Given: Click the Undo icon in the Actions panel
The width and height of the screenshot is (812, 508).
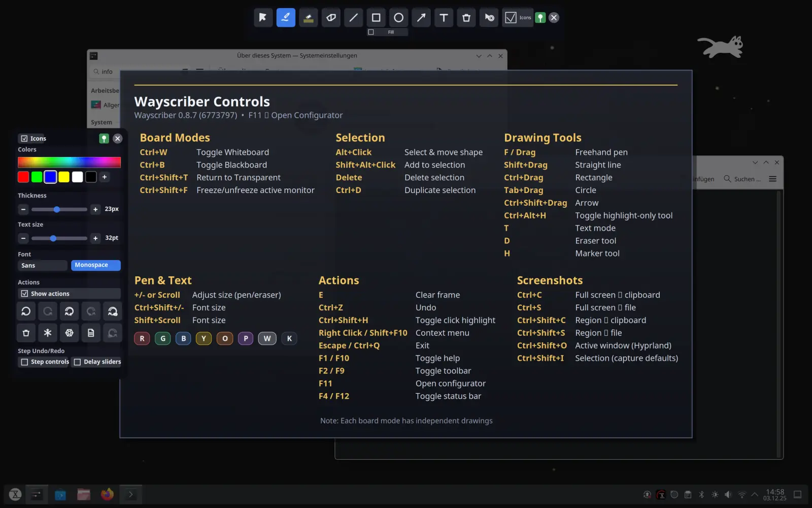Looking at the screenshot, I should (26, 311).
